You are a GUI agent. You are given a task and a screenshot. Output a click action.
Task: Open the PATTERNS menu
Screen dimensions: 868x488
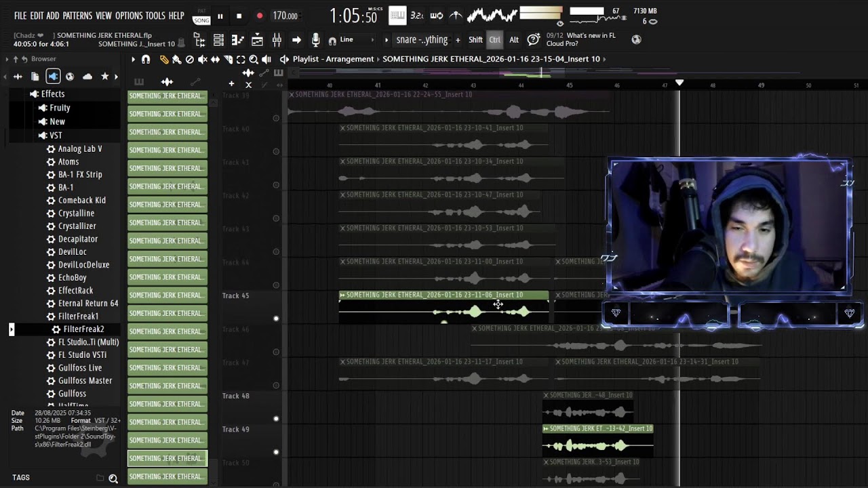[x=77, y=16]
